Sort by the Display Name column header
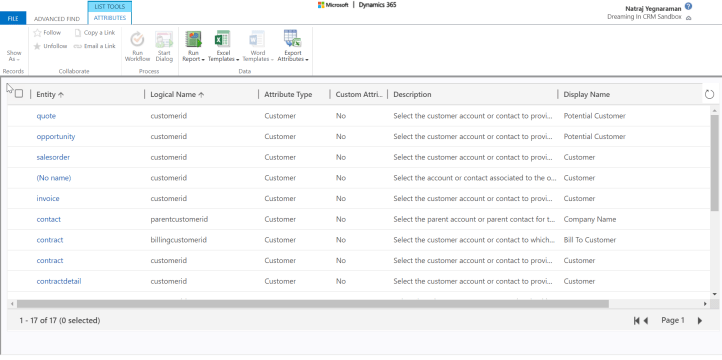722x360 pixels. pyautogui.click(x=587, y=94)
